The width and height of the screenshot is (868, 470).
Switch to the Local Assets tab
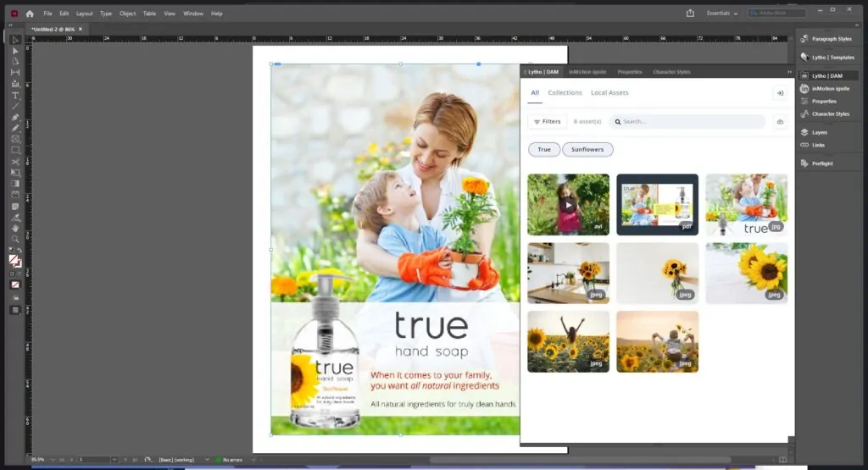[609, 93]
